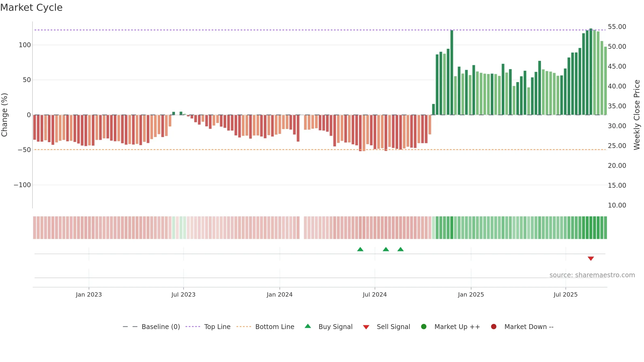Toggle the Buy Signal legend entry
The height and width of the screenshot is (362, 644).
pos(329,327)
